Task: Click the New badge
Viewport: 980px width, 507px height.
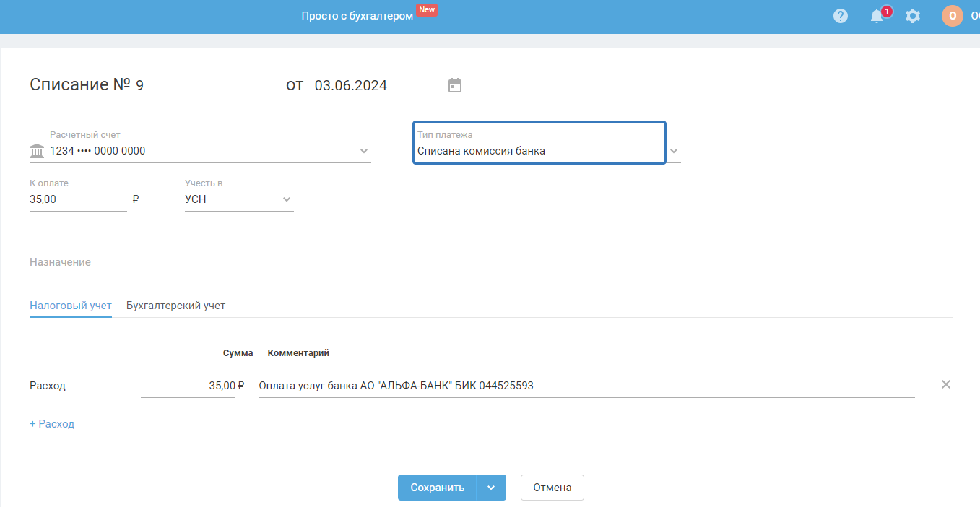Action: click(426, 10)
